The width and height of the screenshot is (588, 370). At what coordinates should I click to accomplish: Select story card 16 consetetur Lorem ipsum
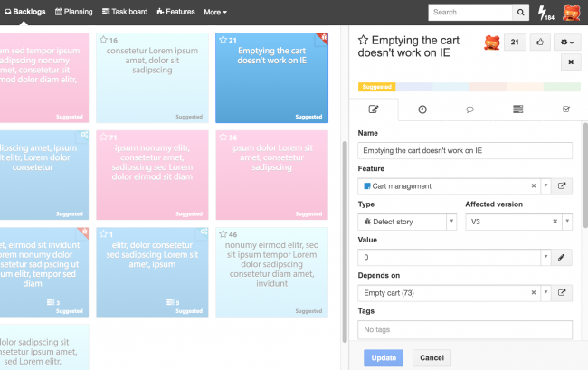(x=152, y=78)
